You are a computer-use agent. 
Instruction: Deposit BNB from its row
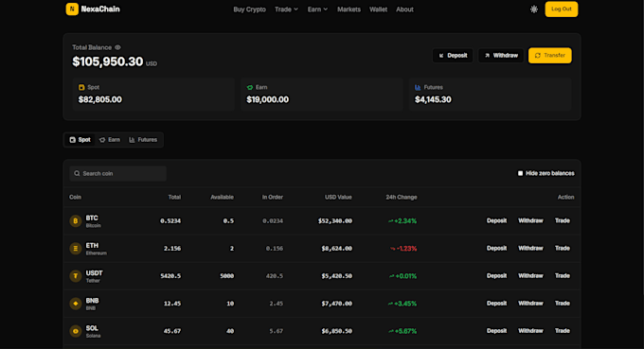pyautogui.click(x=496, y=303)
